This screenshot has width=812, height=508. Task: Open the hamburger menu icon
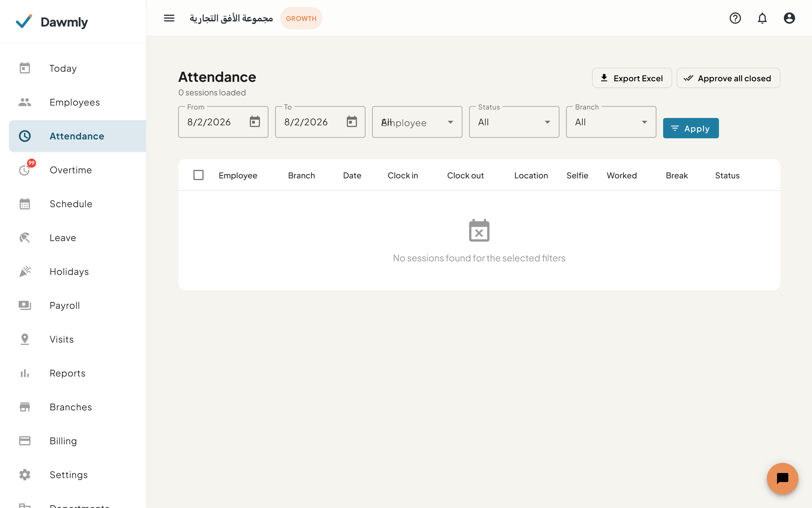point(169,18)
